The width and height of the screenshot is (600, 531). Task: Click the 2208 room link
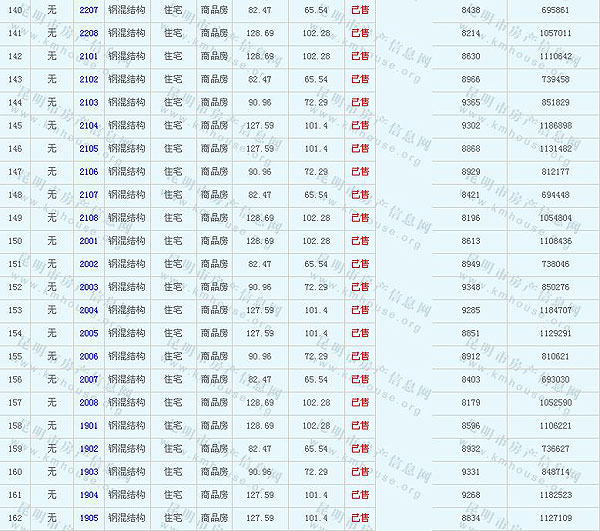click(x=89, y=33)
